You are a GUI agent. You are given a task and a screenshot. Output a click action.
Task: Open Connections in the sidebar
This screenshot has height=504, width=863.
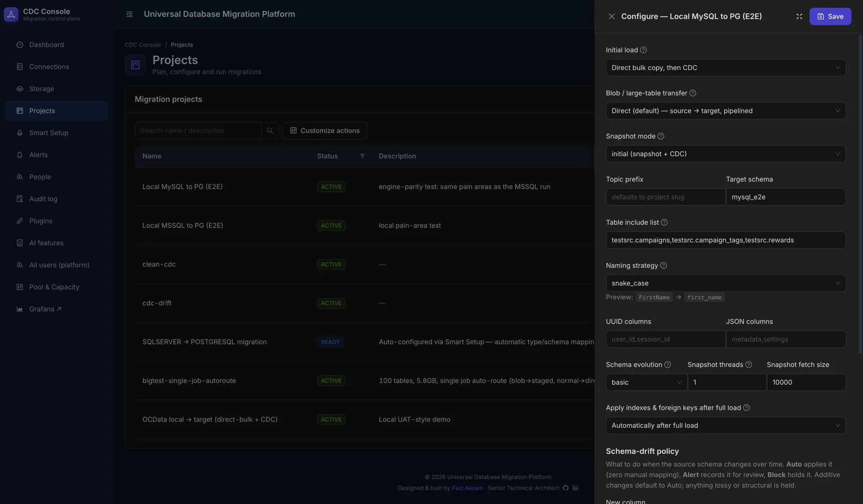tap(57, 67)
